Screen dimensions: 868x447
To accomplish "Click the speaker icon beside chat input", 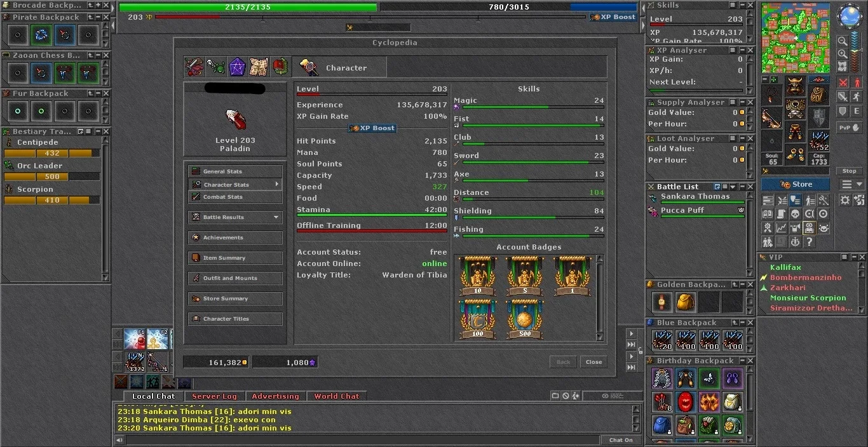I will [x=119, y=440].
